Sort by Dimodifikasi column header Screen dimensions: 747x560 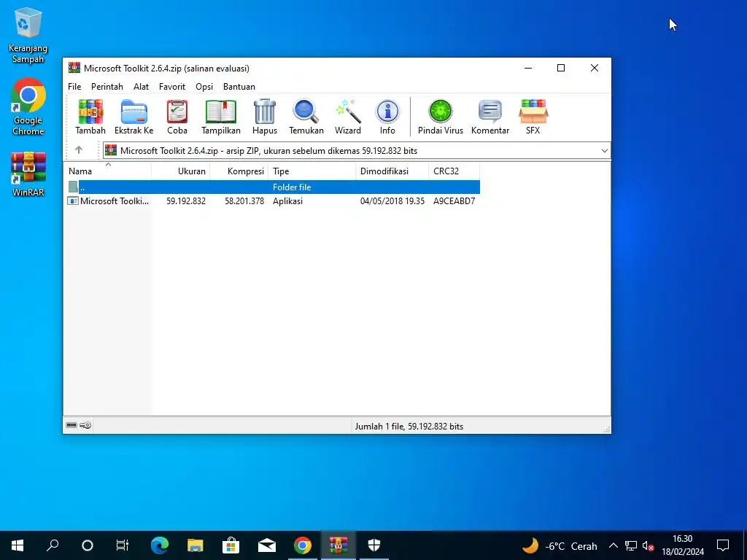(x=392, y=171)
